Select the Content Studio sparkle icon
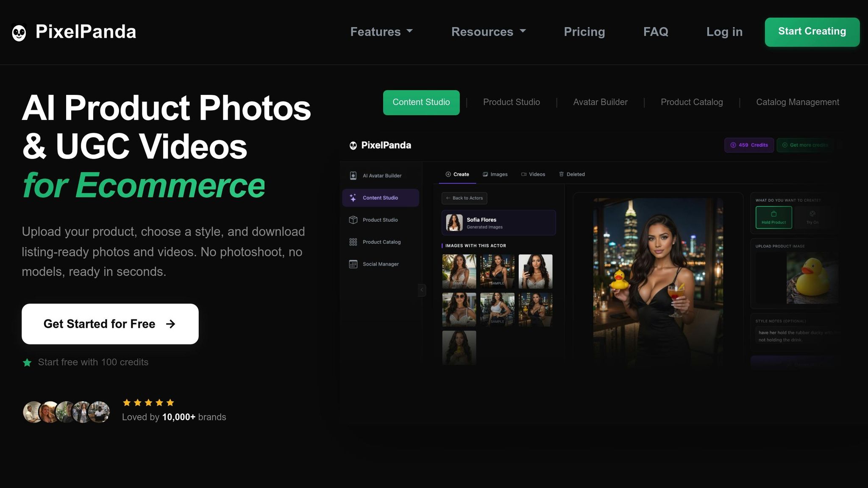 (353, 198)
